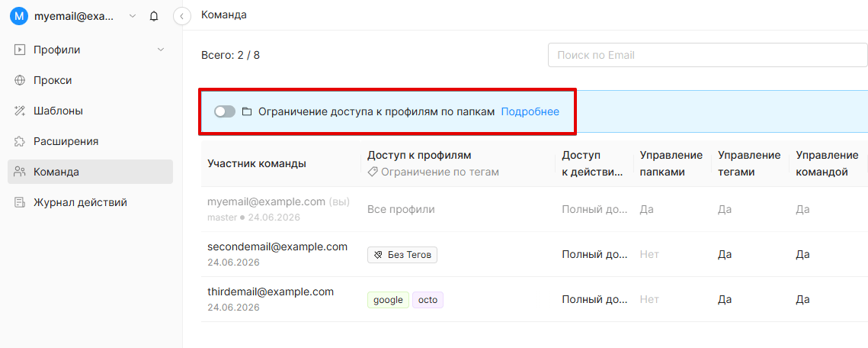
Task: Click the green google tag
Action: pos(388,300)
